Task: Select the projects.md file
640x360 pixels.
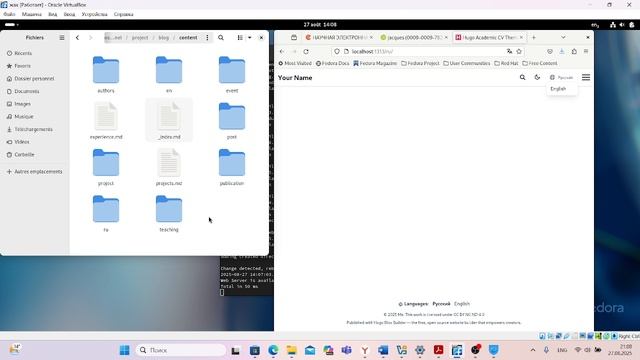Action: pyautogui.click(x=169, y=162)
